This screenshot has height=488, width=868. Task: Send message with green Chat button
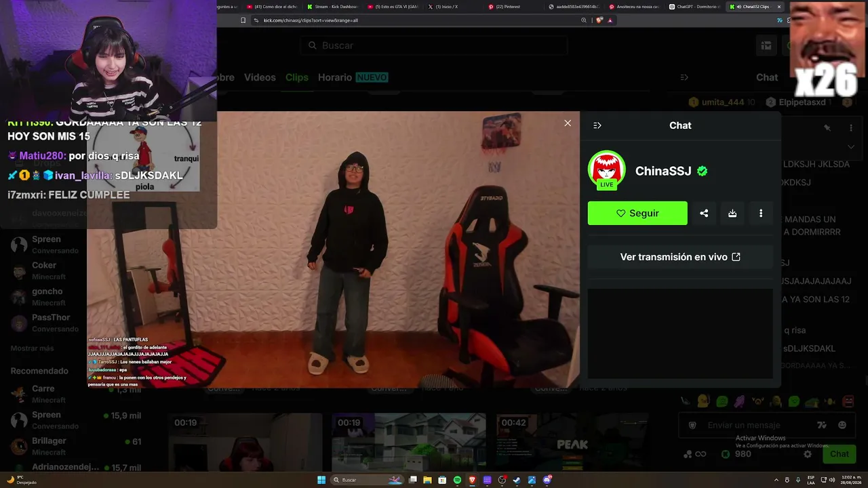point(840,454)
